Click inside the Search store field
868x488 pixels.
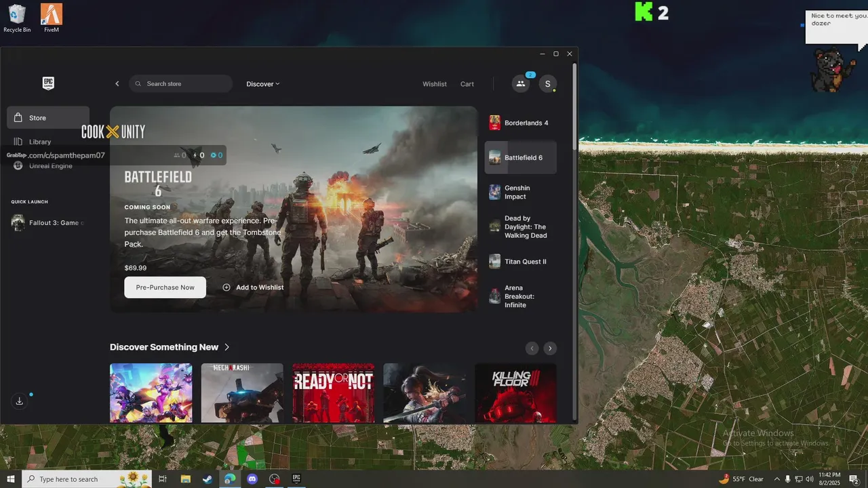[180, 84]
